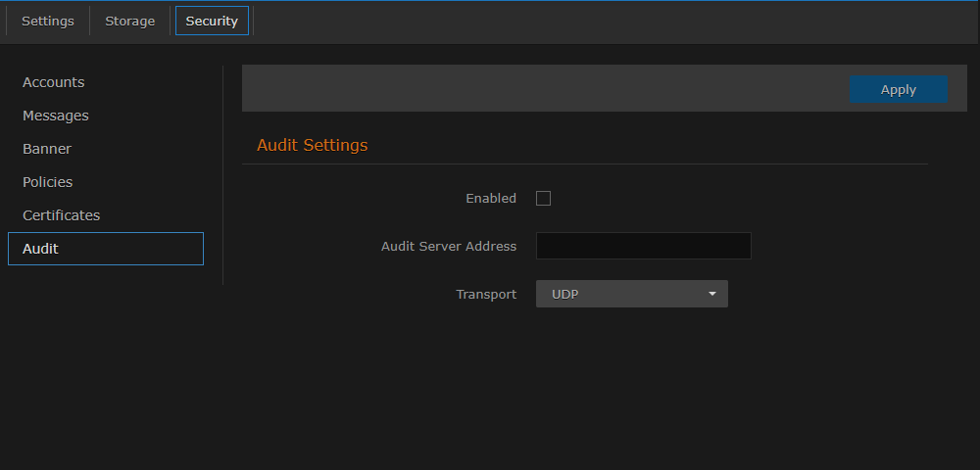Click the Transport label text
Viewport: 980px width, 470px height.
[x=485, y=294]
